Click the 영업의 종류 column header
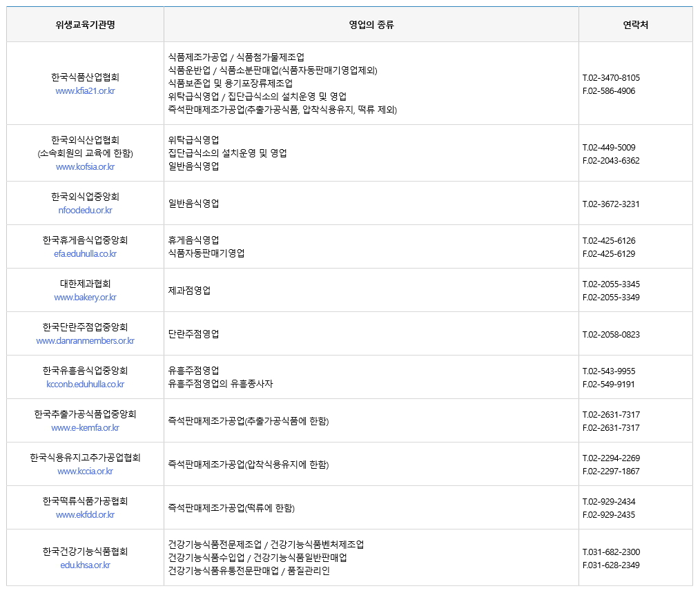Screen dimensions: 700x593 371,25
